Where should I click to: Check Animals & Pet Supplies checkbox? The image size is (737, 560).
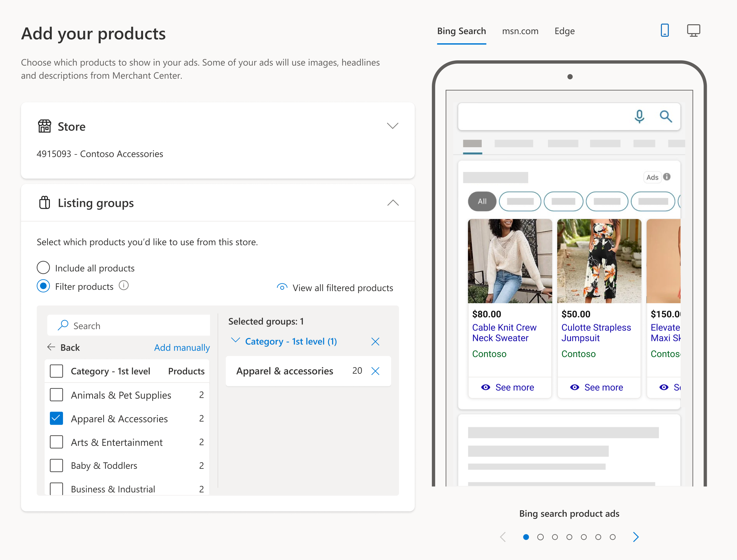point(56,395)
